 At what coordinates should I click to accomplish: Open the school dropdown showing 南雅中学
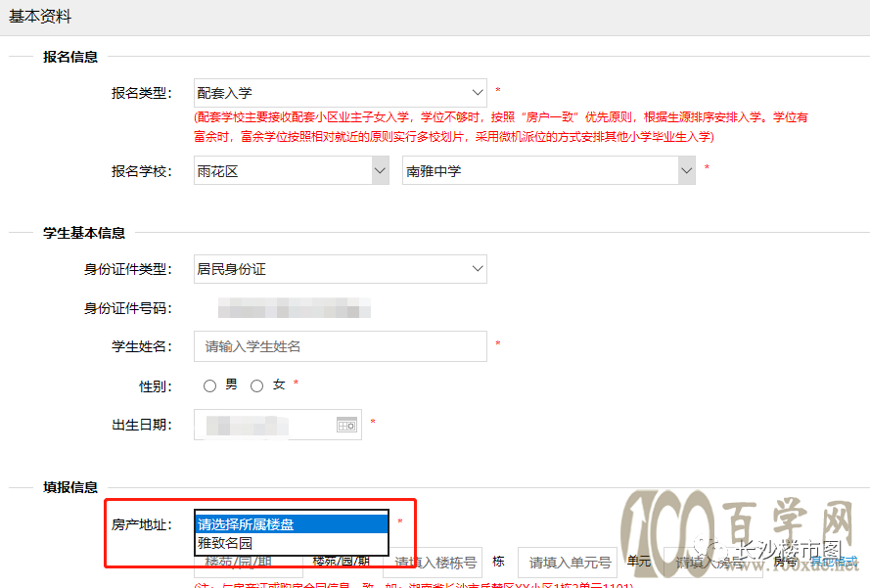(549, 170)
